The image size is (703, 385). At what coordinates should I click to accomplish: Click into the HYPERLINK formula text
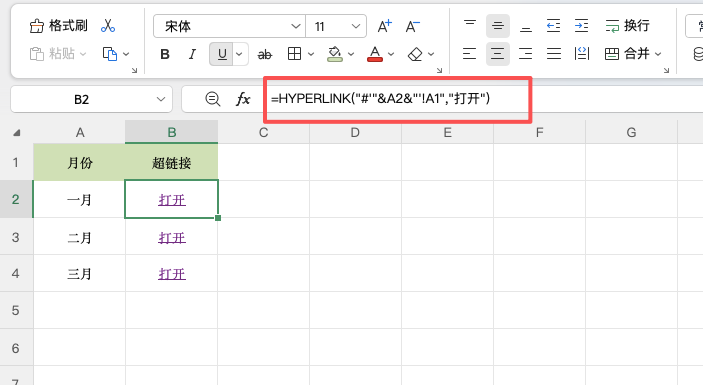pos(381,99)
